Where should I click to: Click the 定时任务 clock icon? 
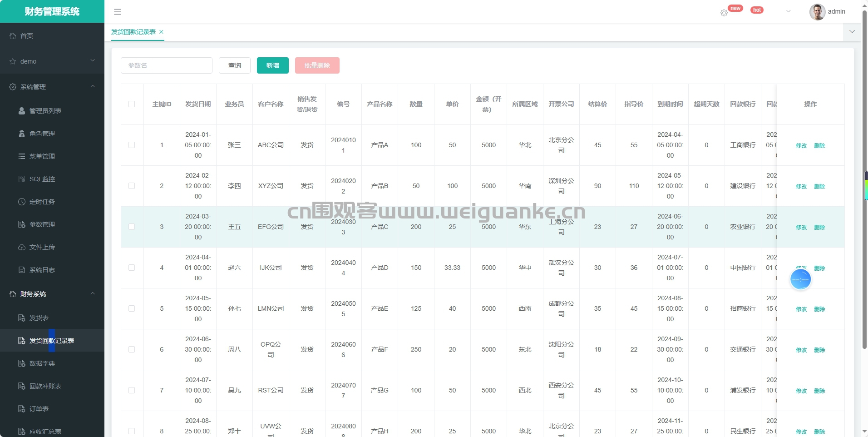click(x=22, y=202)
